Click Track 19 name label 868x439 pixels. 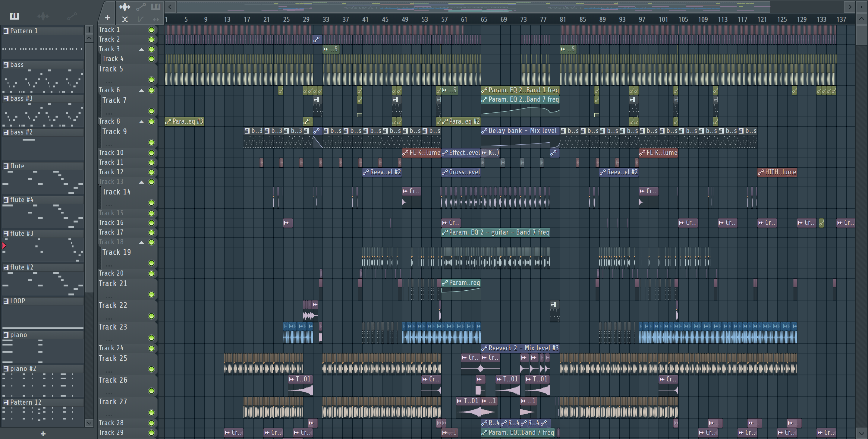point(116,252)
